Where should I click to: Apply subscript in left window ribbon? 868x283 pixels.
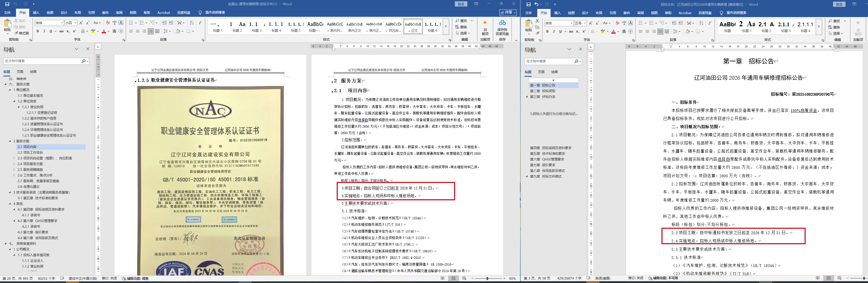click(x=68, y=31)
